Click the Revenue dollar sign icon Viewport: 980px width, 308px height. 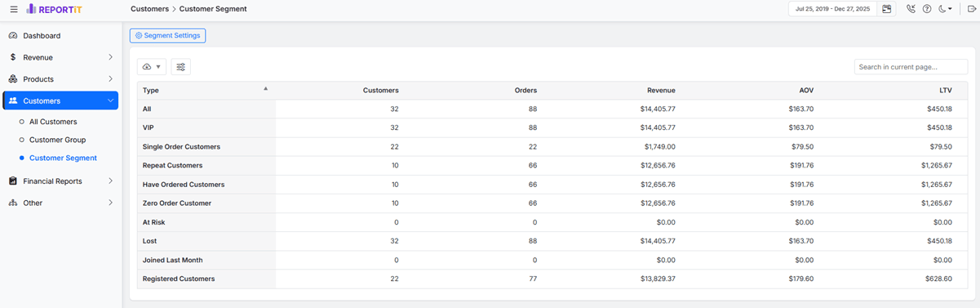pos(13,57)
